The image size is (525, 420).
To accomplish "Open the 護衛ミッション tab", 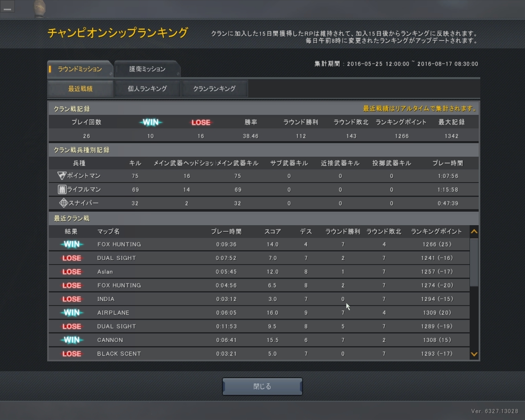I will click(147, 69).
